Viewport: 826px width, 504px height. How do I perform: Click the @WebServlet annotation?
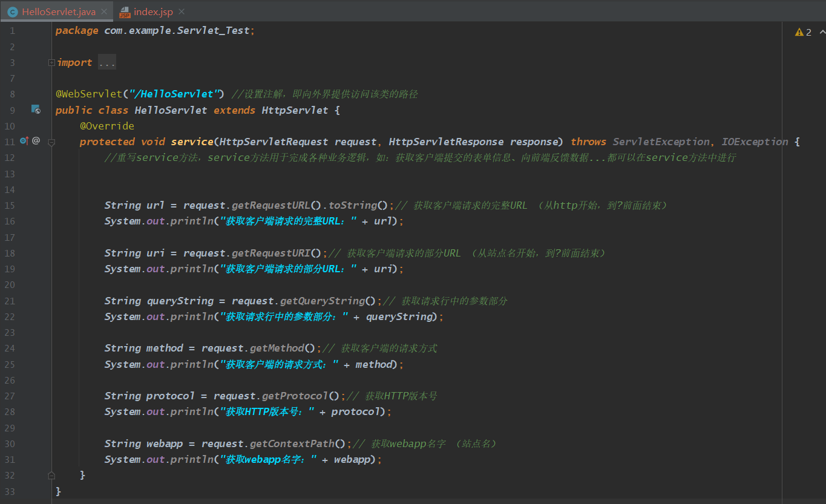88,94
